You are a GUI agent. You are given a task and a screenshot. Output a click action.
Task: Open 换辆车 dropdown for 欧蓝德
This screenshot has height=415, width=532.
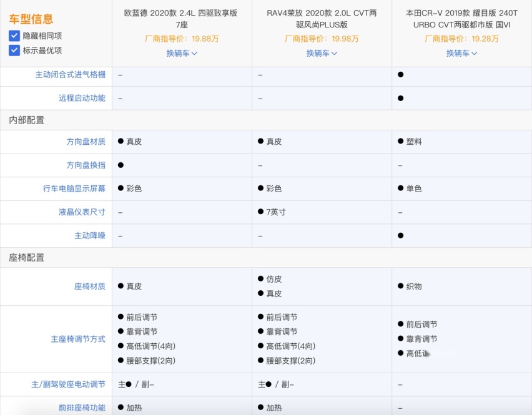pyautogui.click(x=182, y=53)
